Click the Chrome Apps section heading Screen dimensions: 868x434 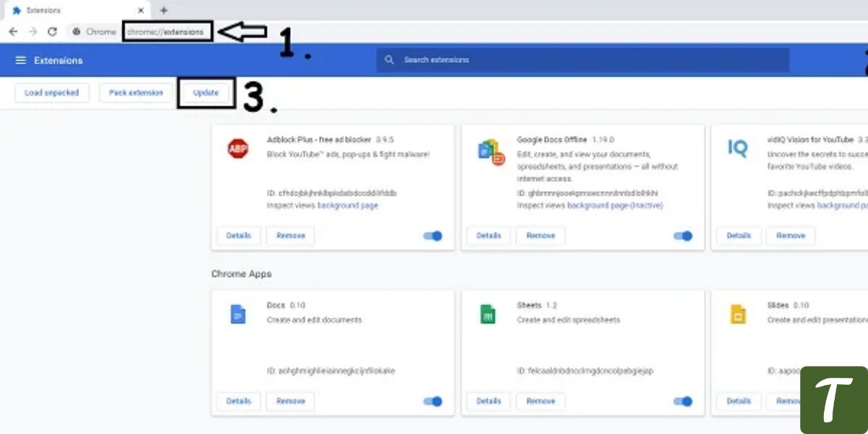(242, 274)
